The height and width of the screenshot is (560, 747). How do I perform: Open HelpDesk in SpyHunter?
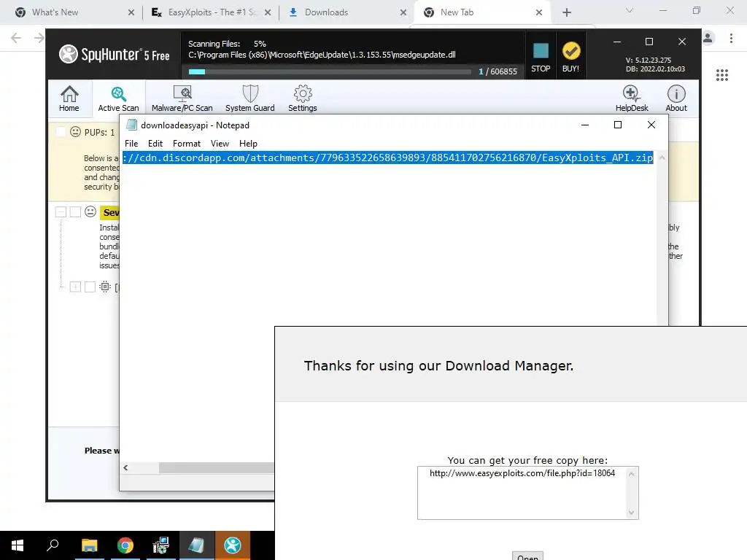coord(632,98)
